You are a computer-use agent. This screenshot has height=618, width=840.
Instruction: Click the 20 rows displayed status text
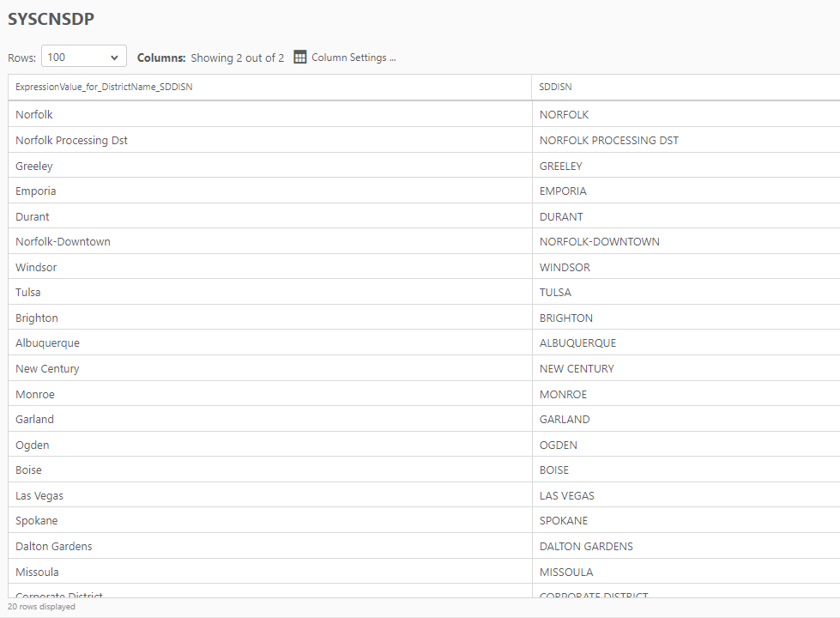[41, 606]
